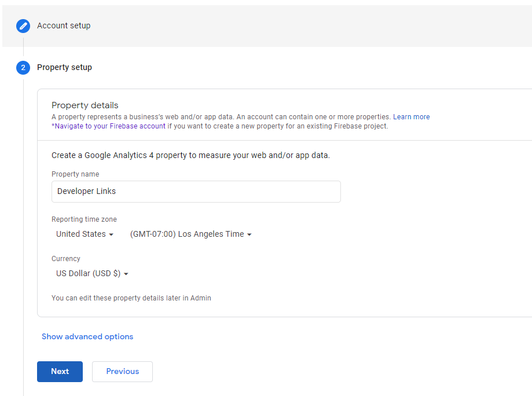
Task: Open the Learn more link
Action: (x=411, y=116)
